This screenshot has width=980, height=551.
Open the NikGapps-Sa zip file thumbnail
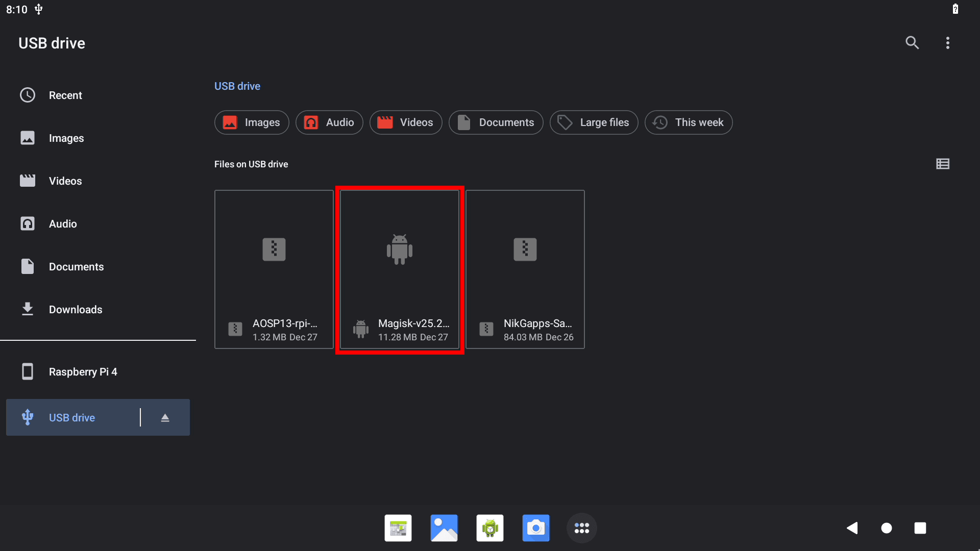click(x=525, y=249)
